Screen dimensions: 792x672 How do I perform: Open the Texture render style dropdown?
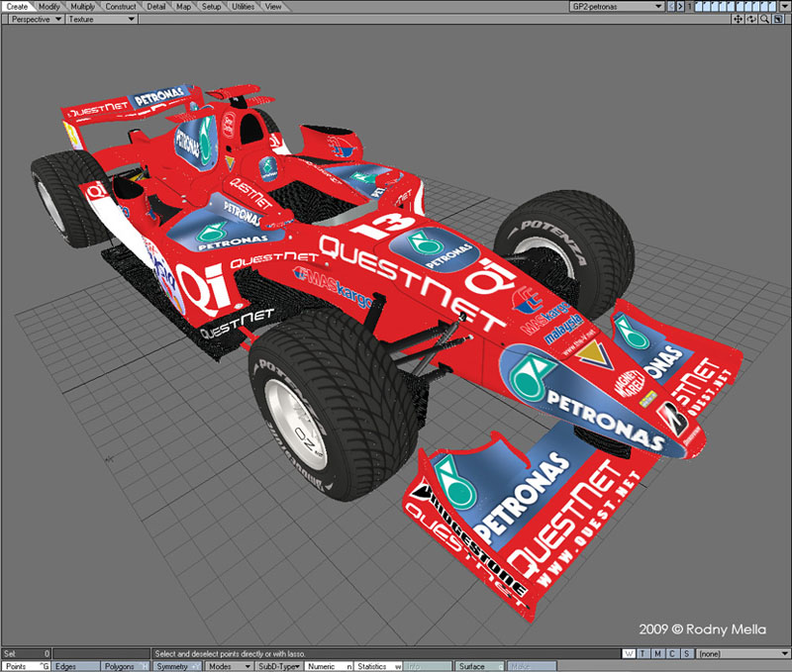[x=101, y=19]
